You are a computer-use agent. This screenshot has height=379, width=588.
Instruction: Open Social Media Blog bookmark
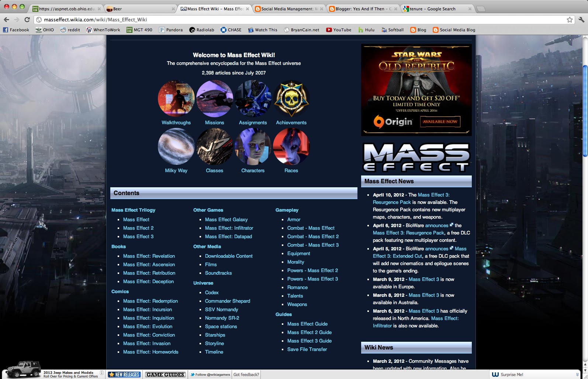point(454,30)
